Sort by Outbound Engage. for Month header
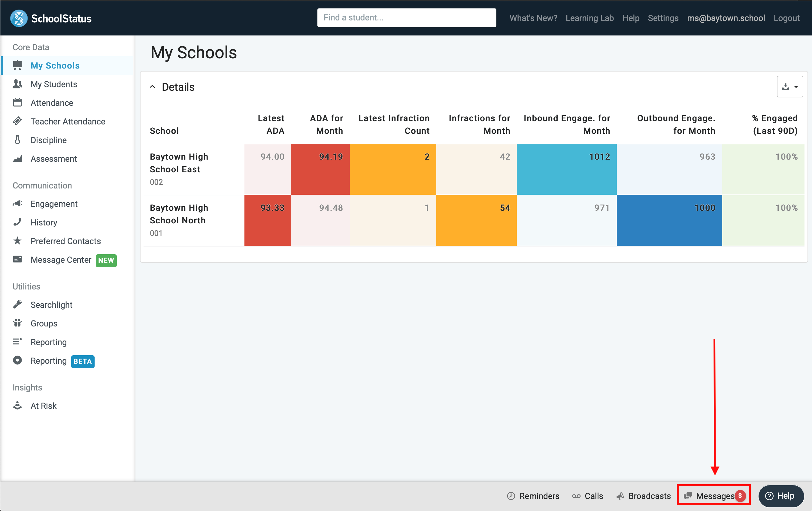This screenshot has height=511, width=812. tap(676, 124)
